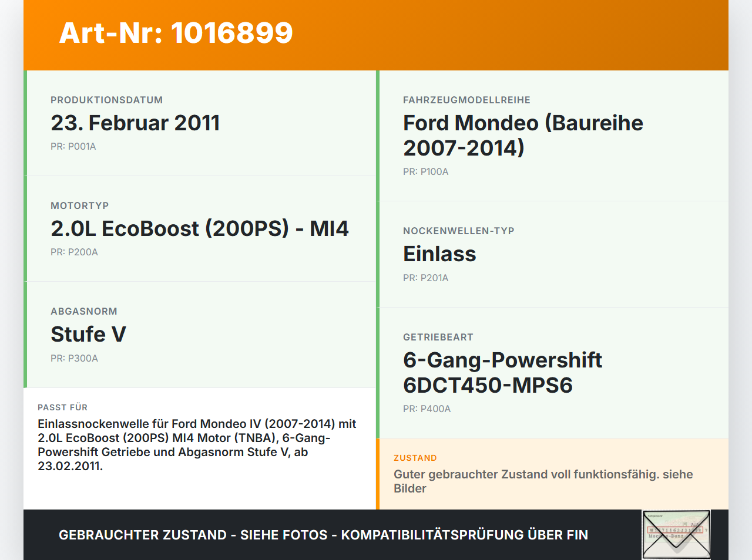This screenshot has height=560, width=752.
Task: Select the Einlassnockenwelle fitment description paragraph
Action: pos(197,445)
